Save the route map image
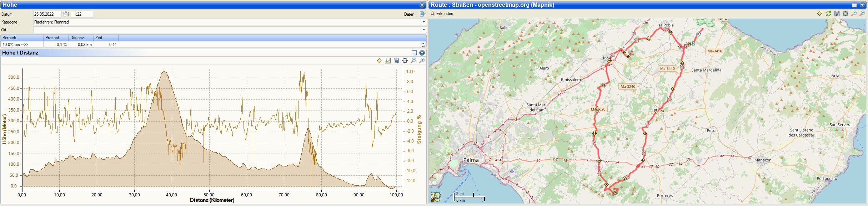The width and height of the screenshot is (868, 206). click(x=837, y=14)
